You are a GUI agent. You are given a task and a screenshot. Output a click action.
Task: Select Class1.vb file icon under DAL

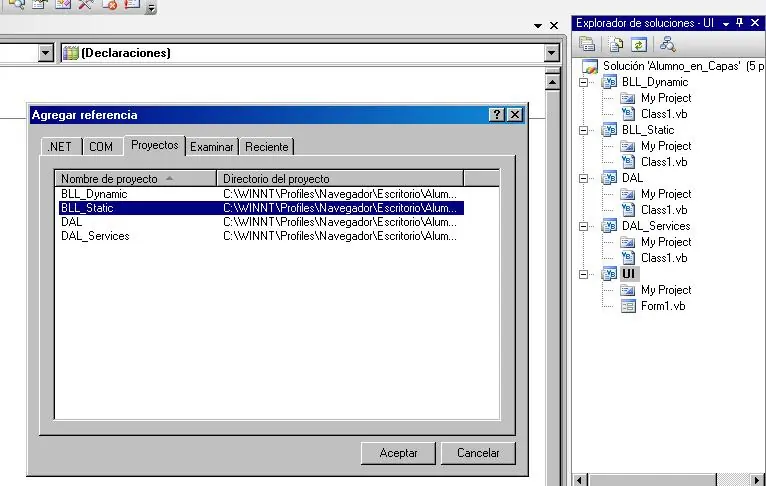coord(628,210)
